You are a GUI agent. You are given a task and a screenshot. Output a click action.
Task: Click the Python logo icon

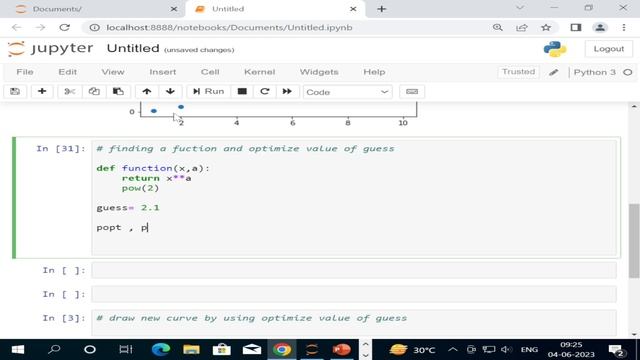[555, 49]
